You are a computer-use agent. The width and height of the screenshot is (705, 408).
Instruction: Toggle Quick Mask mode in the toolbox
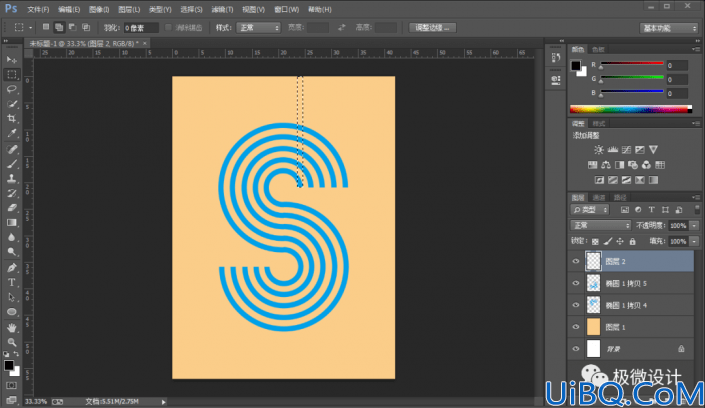coord(11,386)
